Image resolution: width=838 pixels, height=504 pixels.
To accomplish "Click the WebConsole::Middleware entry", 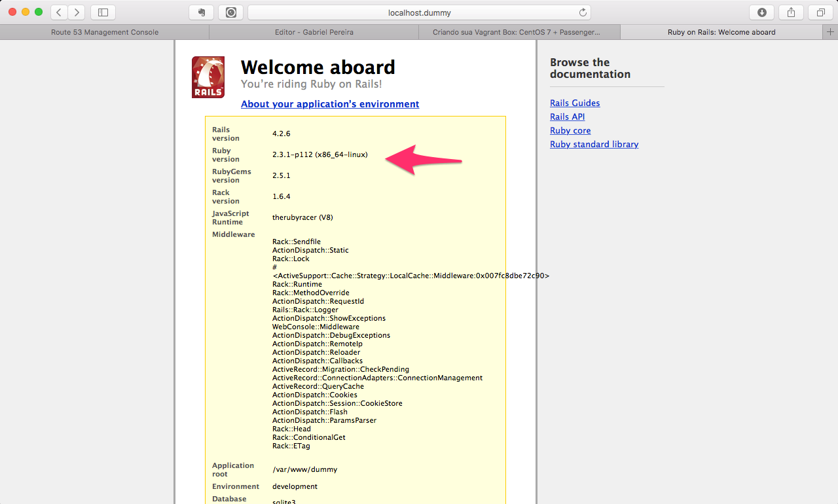I will coord(316,327).
